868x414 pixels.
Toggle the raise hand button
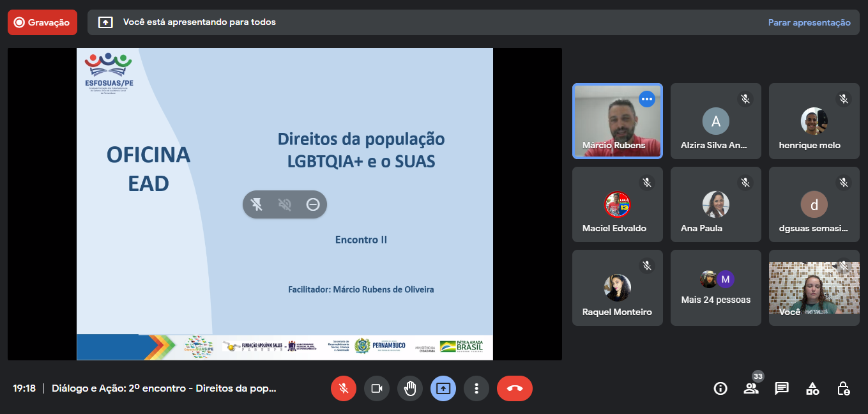click(x=410, y=388)
